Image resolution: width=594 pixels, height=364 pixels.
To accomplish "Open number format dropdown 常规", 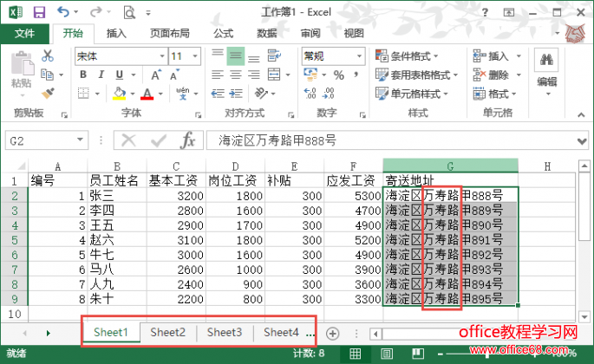I will [359, 56].
